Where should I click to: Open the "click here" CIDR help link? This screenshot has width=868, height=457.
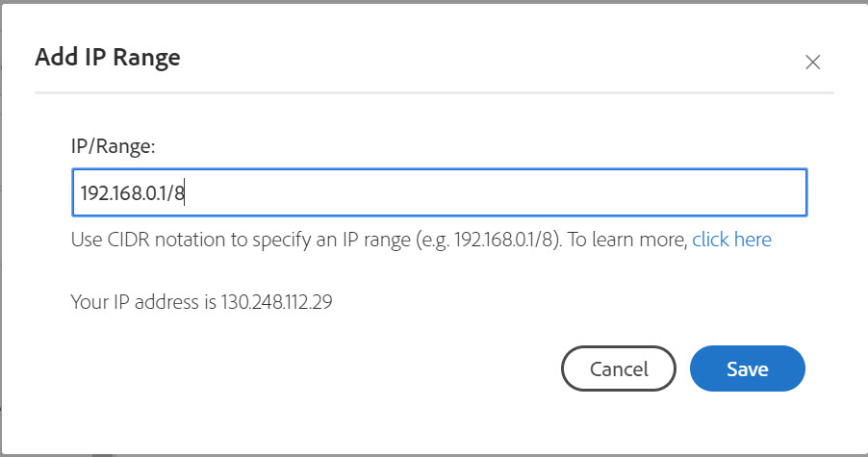(731, 240)
